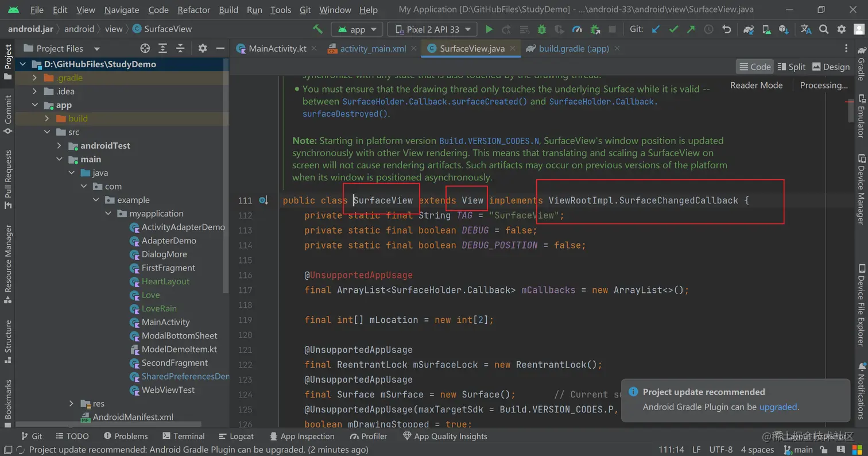868x456 pixels.
Task: Click the Make Project hammer icon
Action: 317,29
